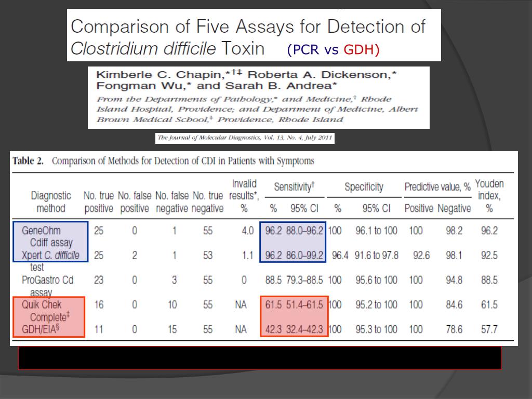This screenshot has width=532, height=399.
Task: Click the "ProGastro Cd" row label
Action: pos(47,280)
